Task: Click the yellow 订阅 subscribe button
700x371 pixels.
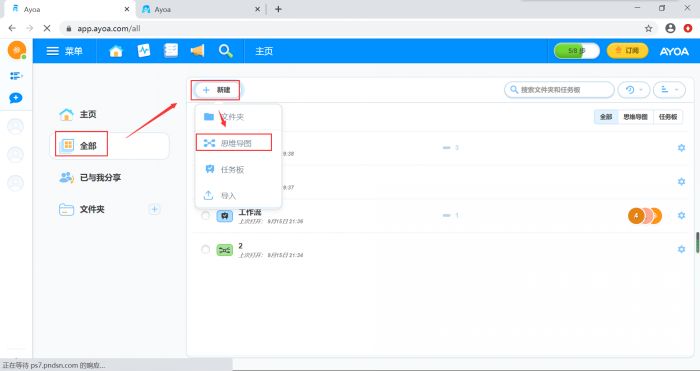Action: click(627, 51)
